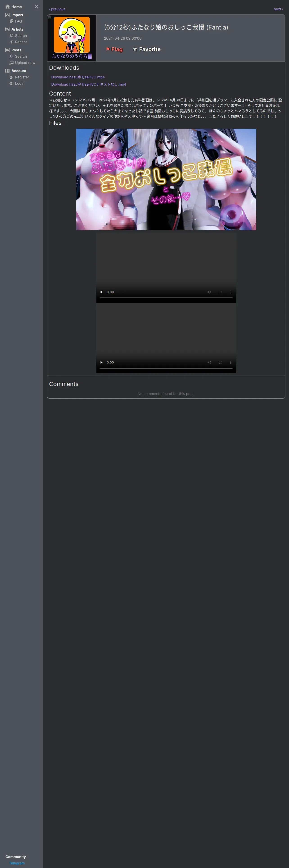Viewport: 289px width, 868px height.
Task: Click the Artists Search magnifier icon
Action: pos(11,36)
